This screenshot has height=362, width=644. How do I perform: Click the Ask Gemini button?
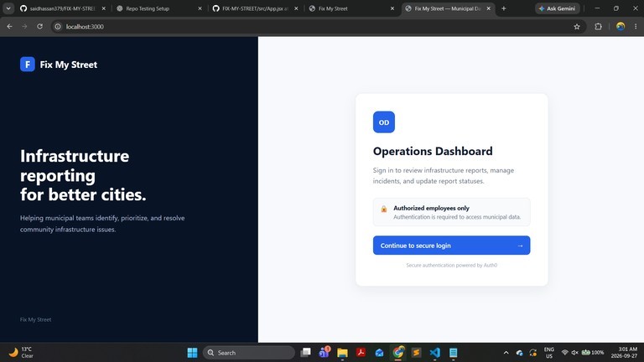(557, 8)
